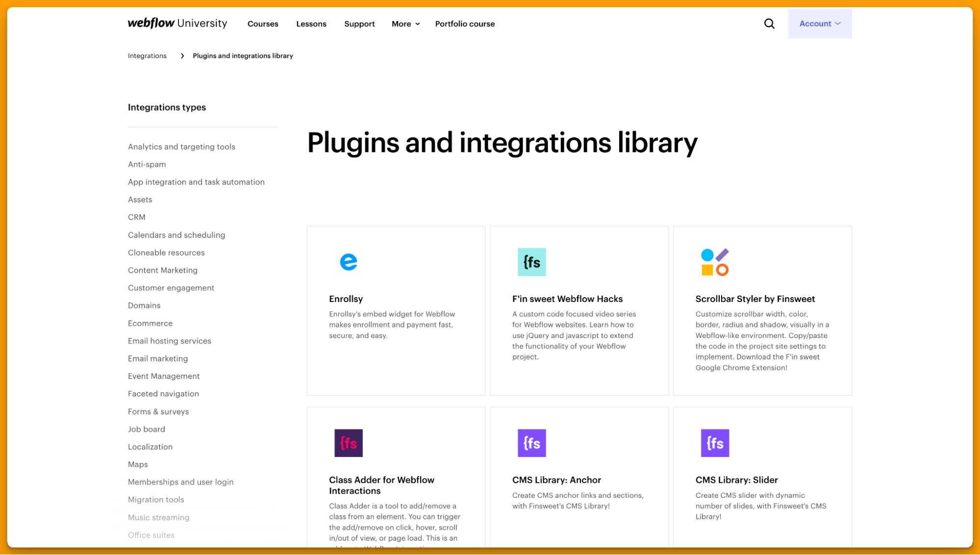Open the Webflow University logo homepage
980x555 pixels.
pyautogui.click(x=177, y=23)
